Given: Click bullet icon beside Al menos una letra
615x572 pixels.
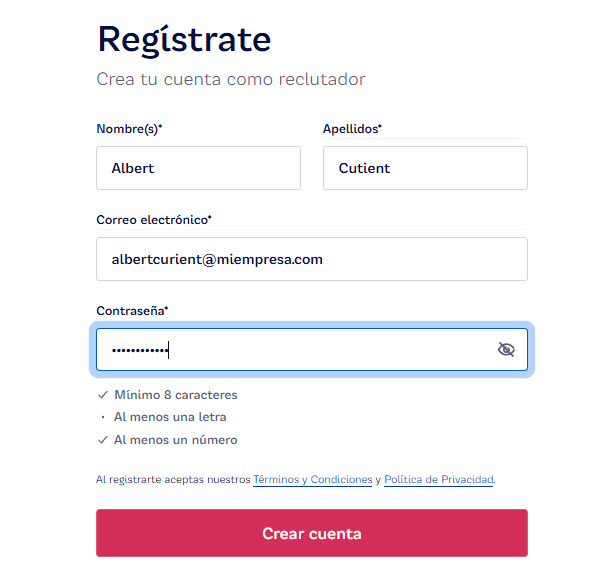Looking at the screenshot, I should [102, 417].
